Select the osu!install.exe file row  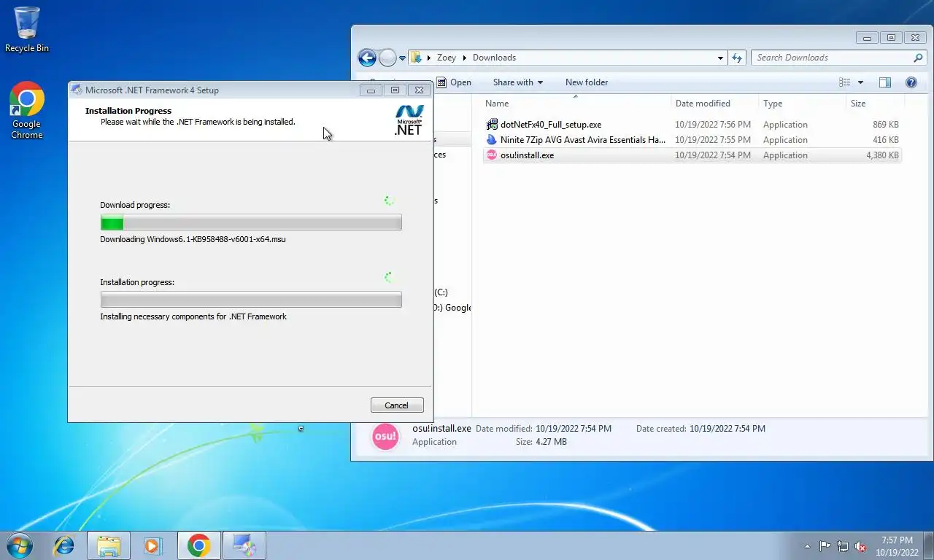692,155
